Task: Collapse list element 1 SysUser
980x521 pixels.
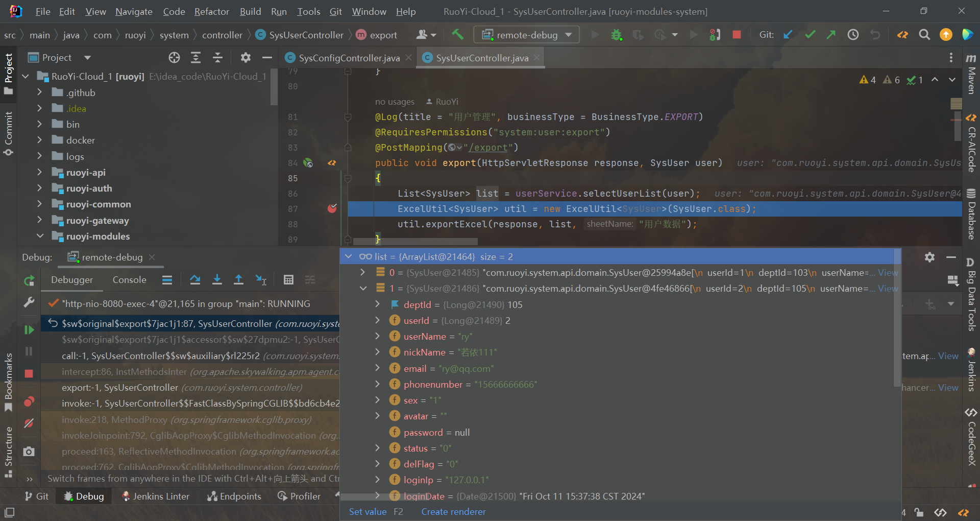Action: click(x=363, y=288)
